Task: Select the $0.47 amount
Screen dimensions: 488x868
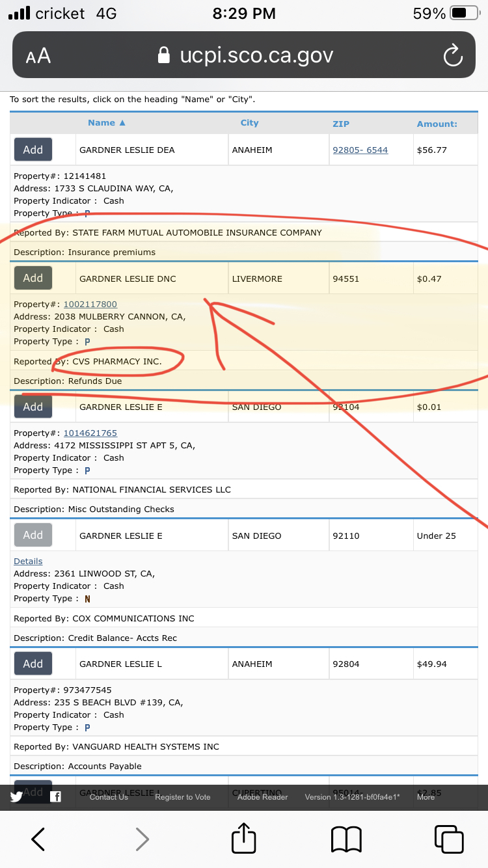Action: tap(429, 279)
